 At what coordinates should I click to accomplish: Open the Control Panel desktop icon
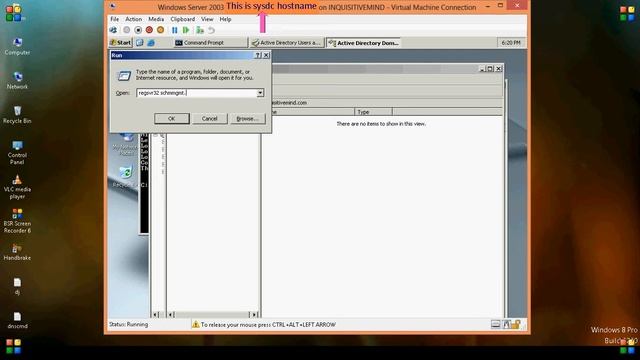tap(17, 152)
